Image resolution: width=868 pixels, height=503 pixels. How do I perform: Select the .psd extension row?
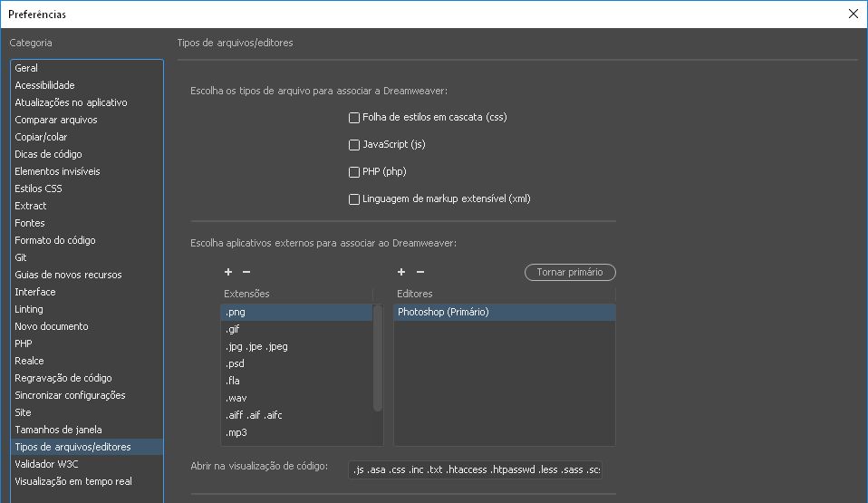[296, 363]
